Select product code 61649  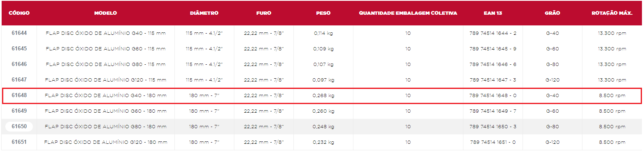(x=19, y=111)
